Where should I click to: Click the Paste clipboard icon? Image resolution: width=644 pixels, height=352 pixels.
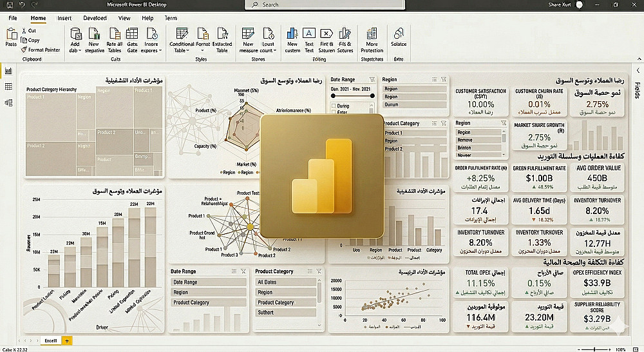coord(11,34)
